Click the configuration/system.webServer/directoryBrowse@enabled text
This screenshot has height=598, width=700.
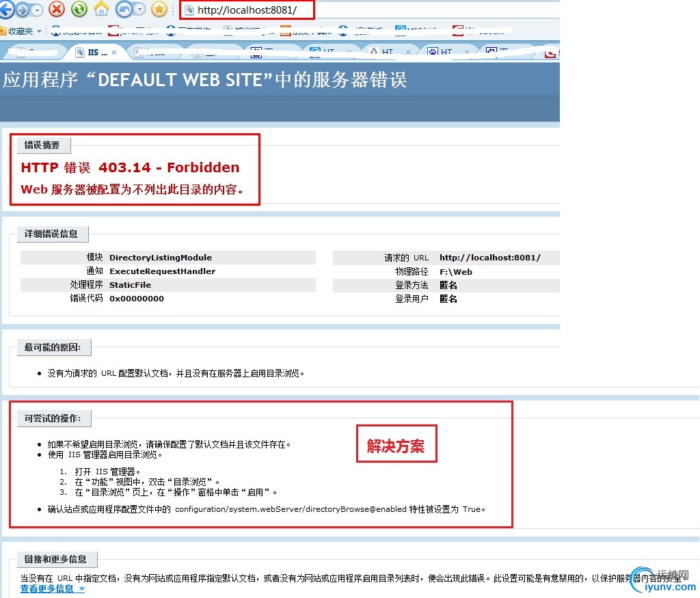point(291,509)
